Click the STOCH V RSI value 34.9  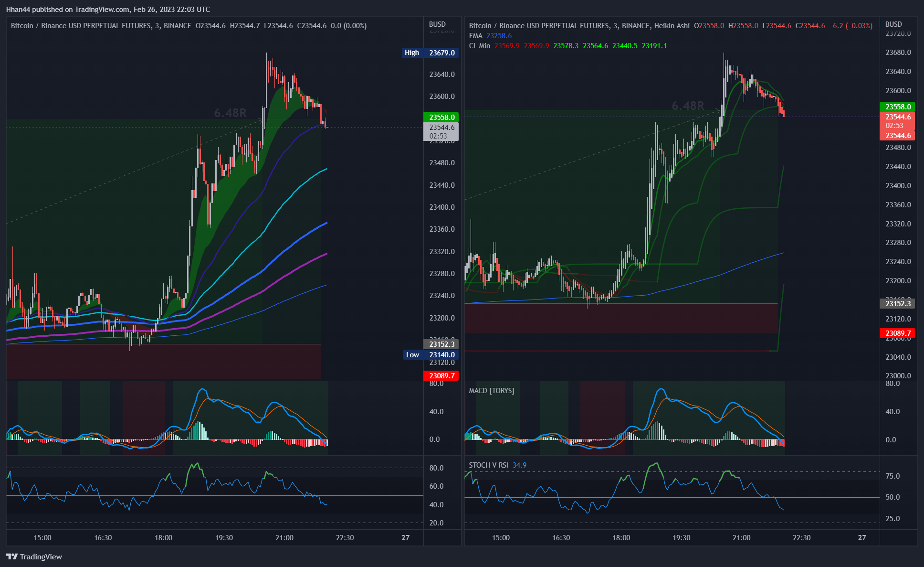[519, 465]
